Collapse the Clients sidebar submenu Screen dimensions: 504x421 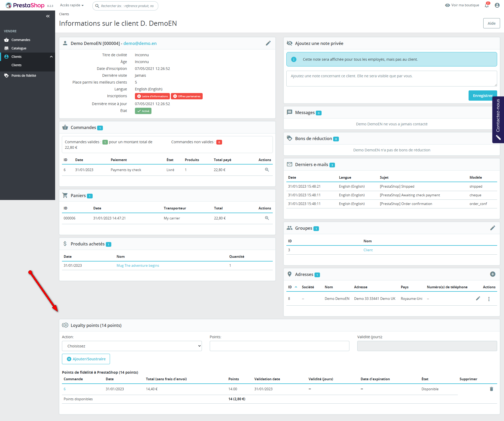point(51,57)
